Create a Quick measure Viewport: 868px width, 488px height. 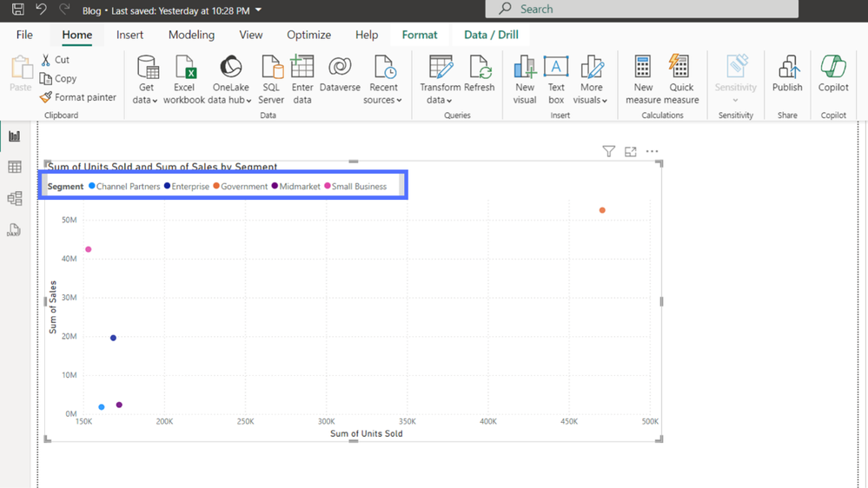pos(681,80)
